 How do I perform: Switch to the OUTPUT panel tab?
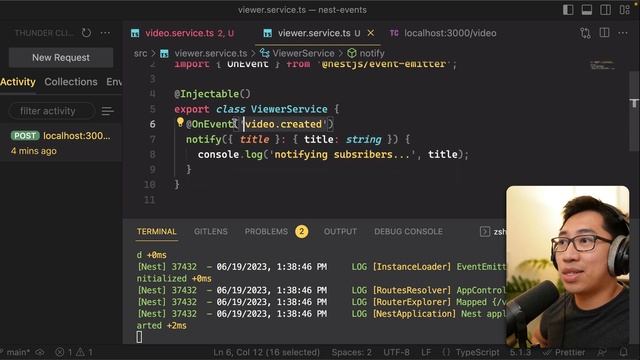(x=340, y=231)
